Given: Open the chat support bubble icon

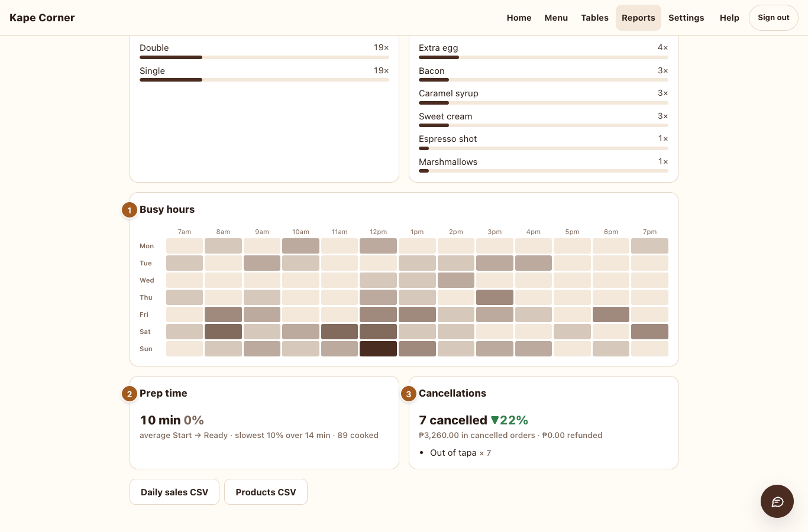Looking at the screenshot, I should pos(777,501).
